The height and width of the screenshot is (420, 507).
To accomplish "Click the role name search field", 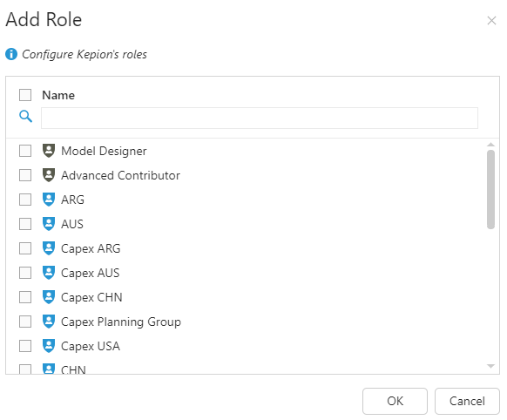I will coord(260,118).
